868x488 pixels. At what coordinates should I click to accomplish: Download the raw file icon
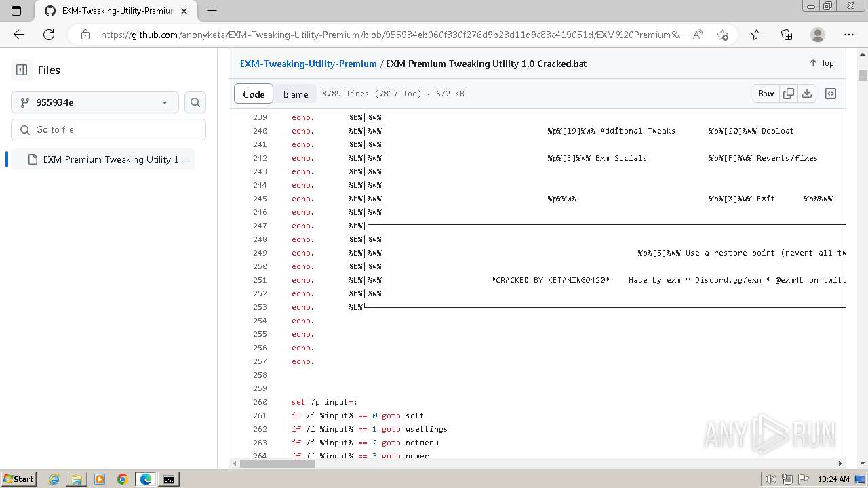807,94
